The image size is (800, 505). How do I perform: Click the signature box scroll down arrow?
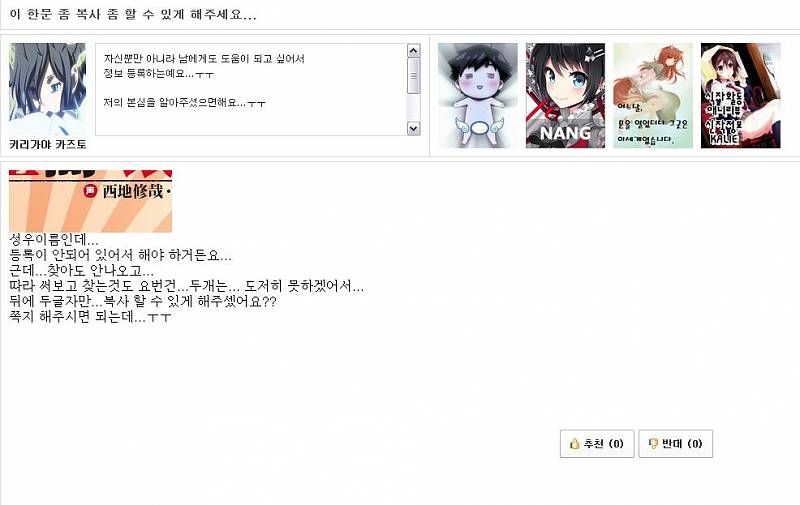point(413,128)
